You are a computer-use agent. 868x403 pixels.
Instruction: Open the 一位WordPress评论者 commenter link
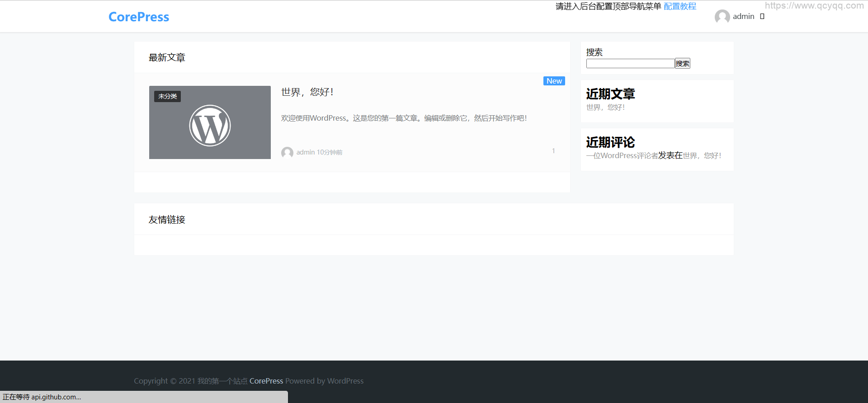coord(622,156)
